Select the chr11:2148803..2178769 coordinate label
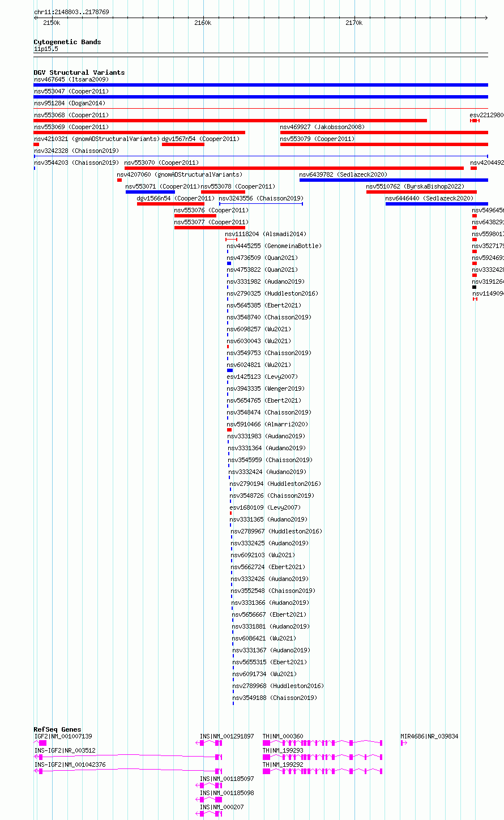 [71, 12]
